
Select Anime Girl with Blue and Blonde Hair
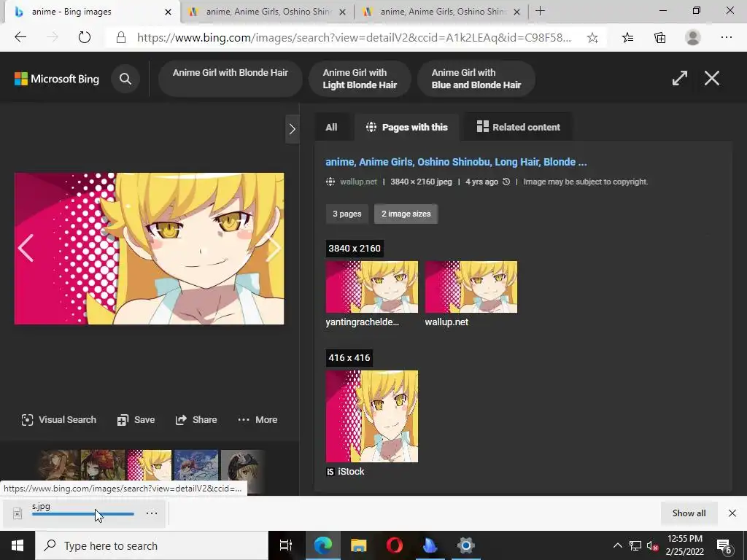coord(476,79)
